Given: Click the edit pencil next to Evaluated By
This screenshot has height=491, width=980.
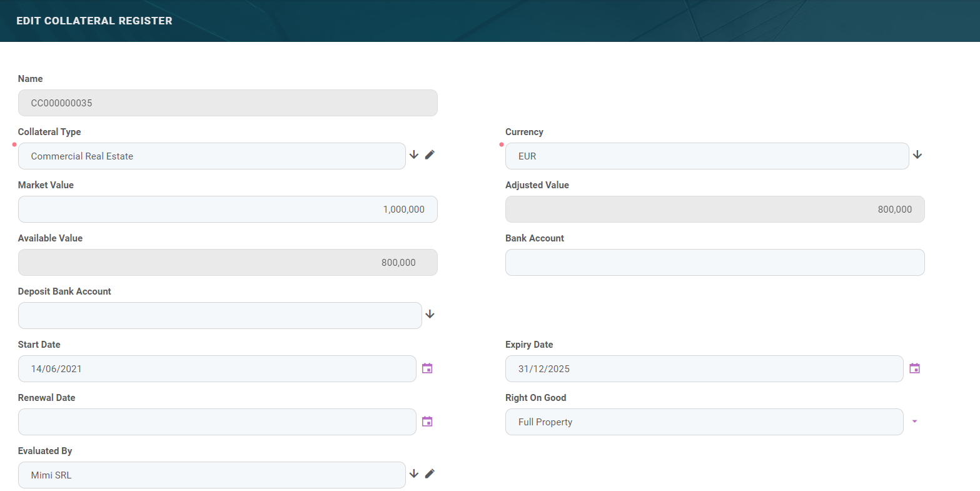Looking at the screenshot, I should [430, 473].
